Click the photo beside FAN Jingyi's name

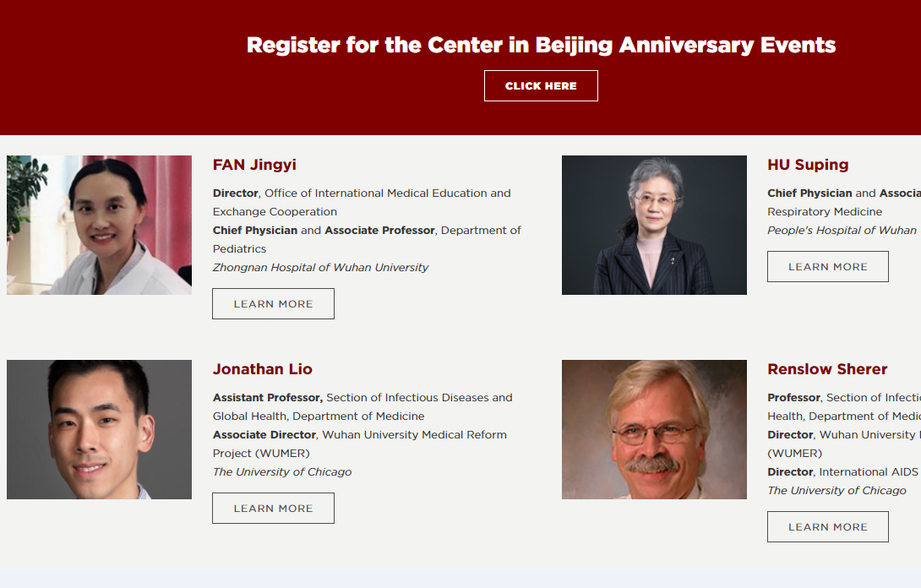click(x=99, y=225)
